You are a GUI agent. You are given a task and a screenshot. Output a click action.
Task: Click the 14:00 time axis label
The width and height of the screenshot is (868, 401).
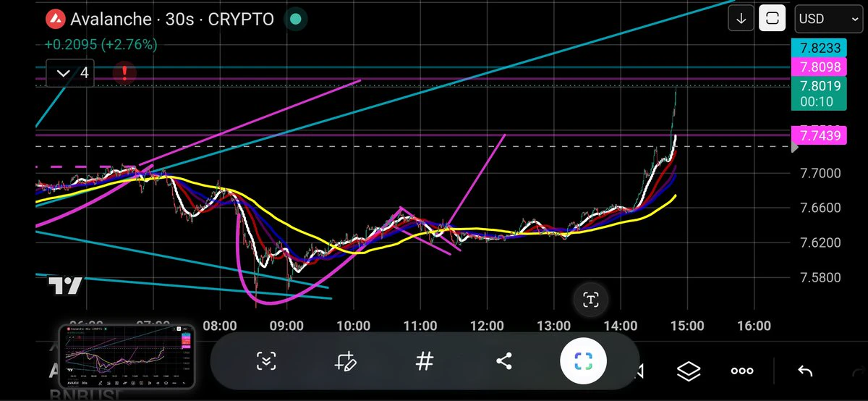point(621,326)
